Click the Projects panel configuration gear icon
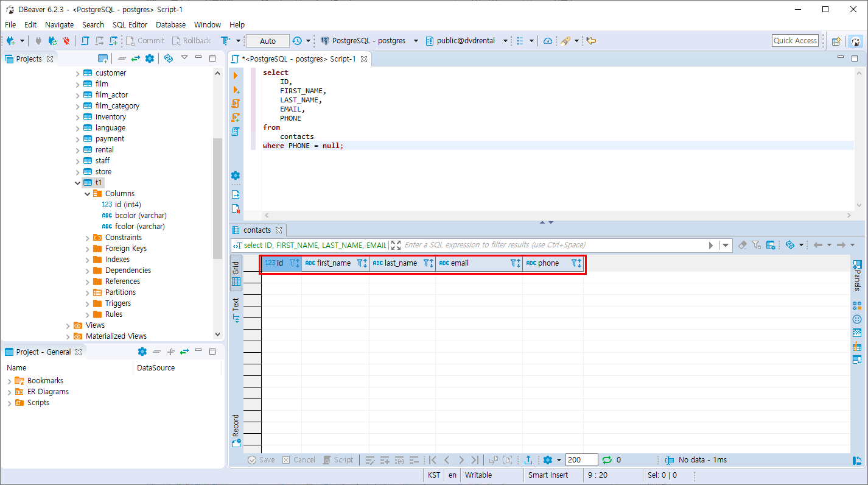868x485 pixels. [150, 58]
